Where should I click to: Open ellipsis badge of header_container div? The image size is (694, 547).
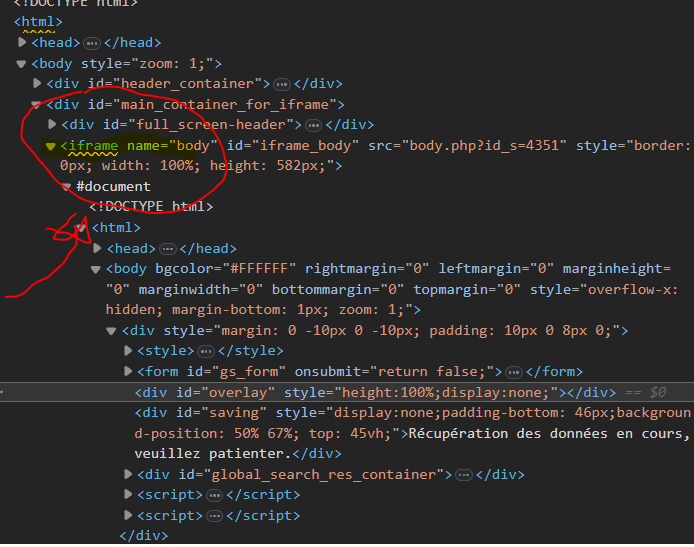click(x=282, y=84)
